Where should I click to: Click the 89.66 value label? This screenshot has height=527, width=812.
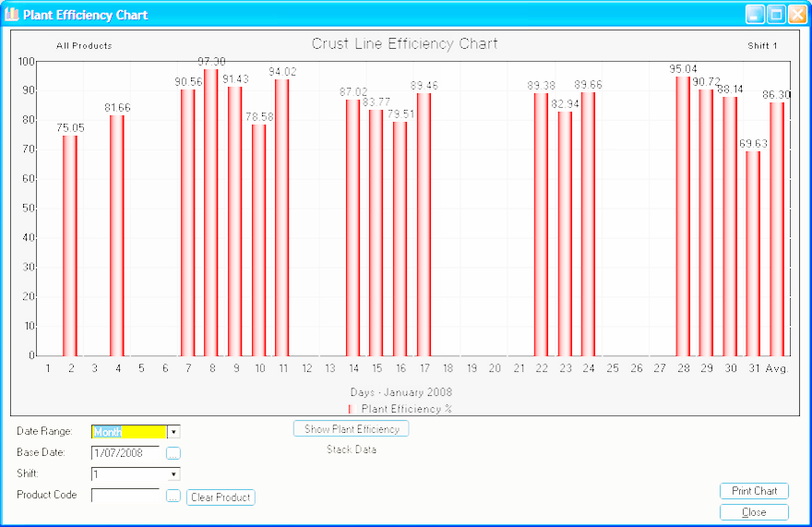[x=589, y=85]
